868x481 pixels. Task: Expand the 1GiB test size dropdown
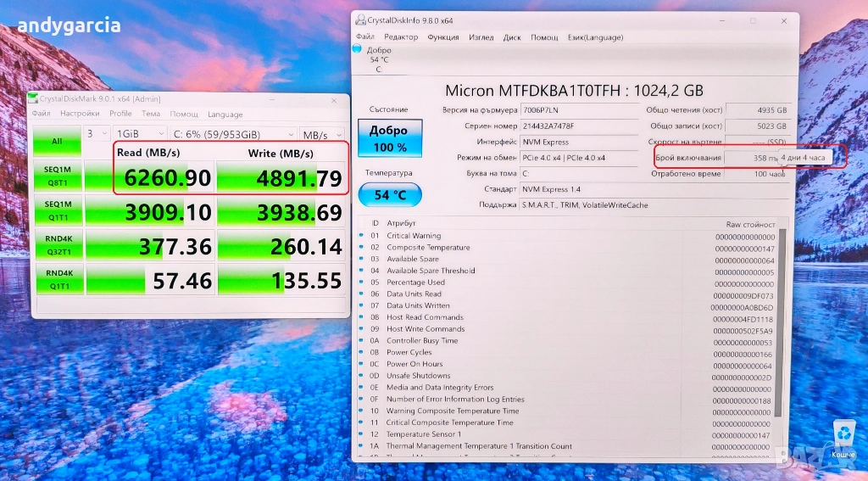(141, 134)
